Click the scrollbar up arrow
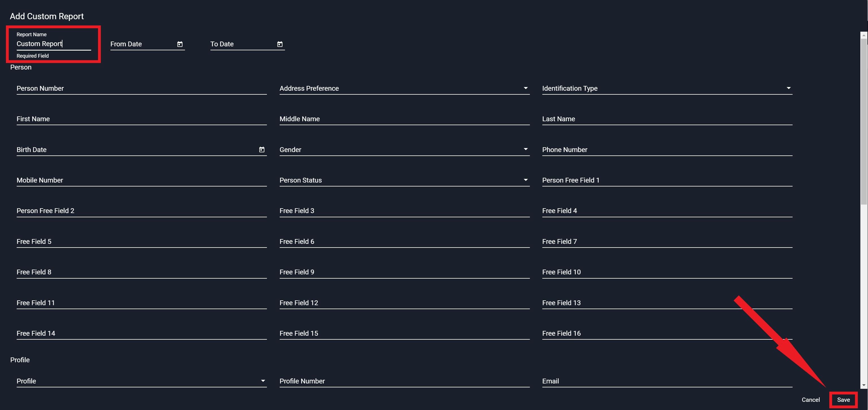Screen dimensions: 868x410 (x=863, y=35)
